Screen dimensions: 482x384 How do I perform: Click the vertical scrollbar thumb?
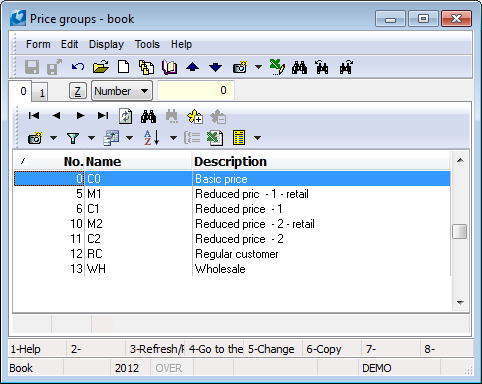[x=460, y=231]
